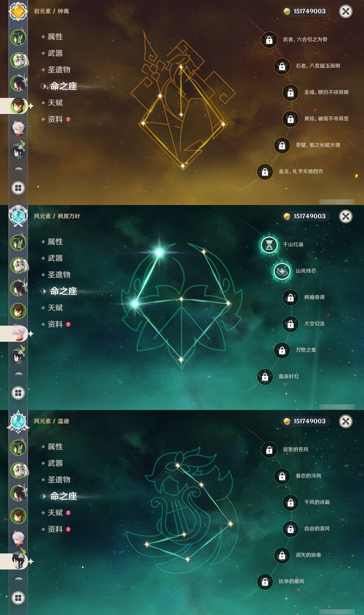Select Kazuha's avatar in the middle panel sidebar
Viewport: 364px width, 615px height.
pyautogui.click(x=18, y=333)
